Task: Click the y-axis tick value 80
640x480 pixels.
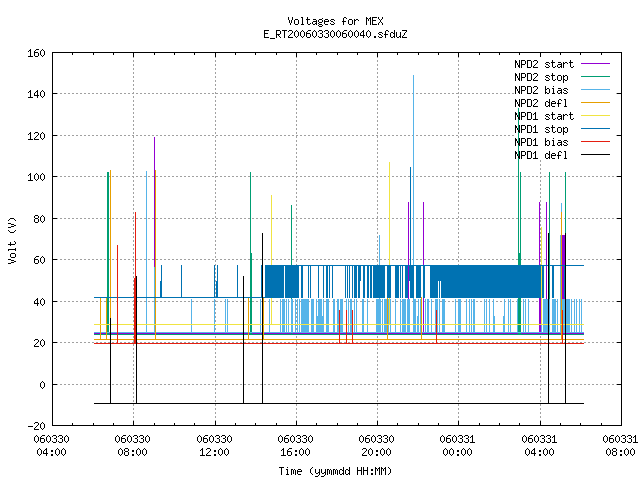Action: click(x=39, y=219)
